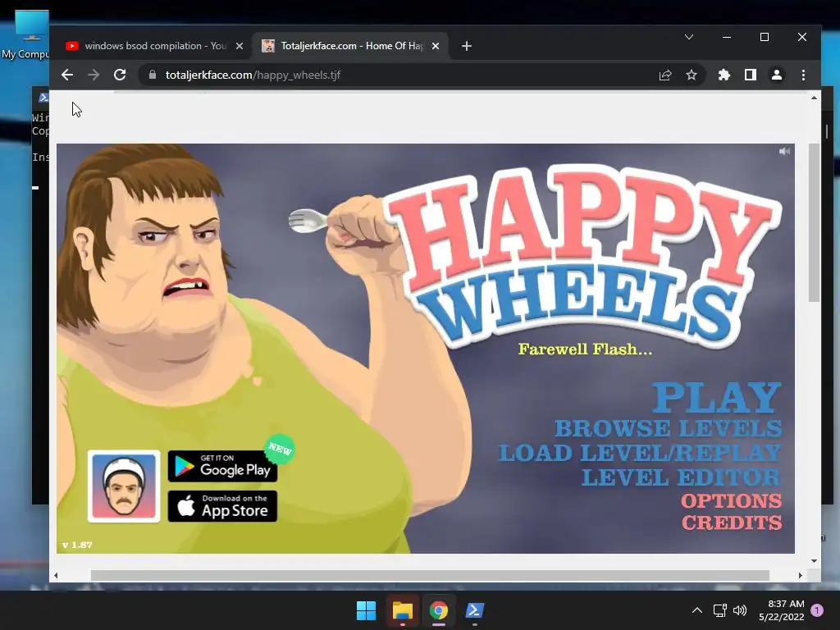Viewport: 840px width, 630px height.
Task: Click the address bar URL
Action: click(x=253, y=75)
